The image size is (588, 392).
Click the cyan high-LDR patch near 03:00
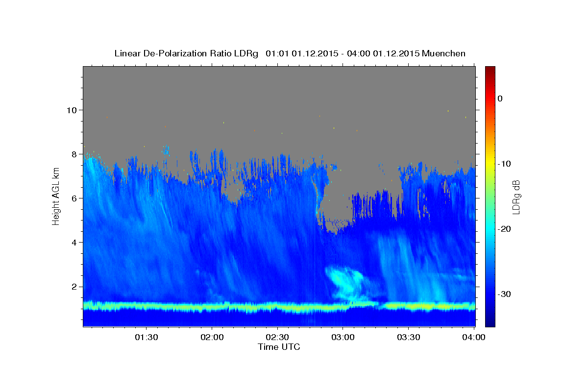point(347,283)
